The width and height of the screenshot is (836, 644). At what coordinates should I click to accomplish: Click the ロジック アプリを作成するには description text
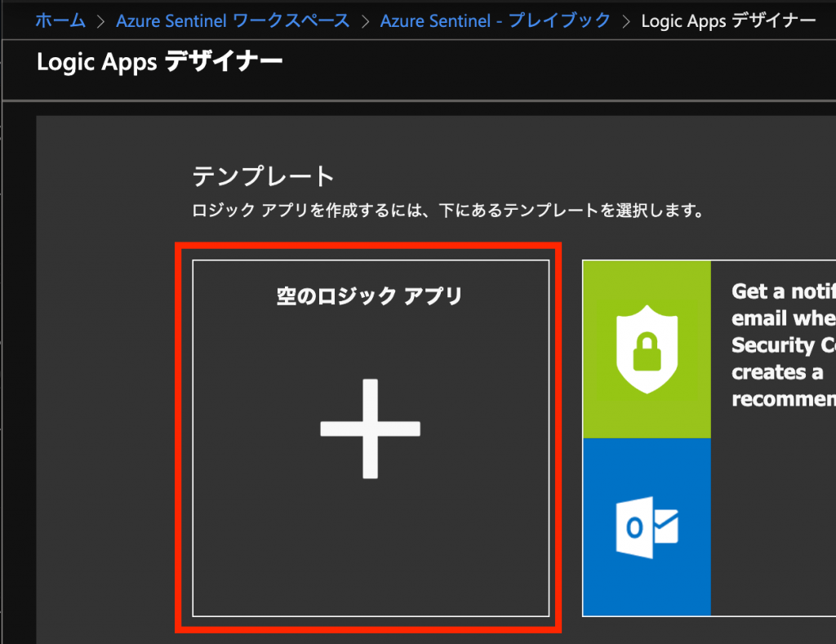[448, 211]
